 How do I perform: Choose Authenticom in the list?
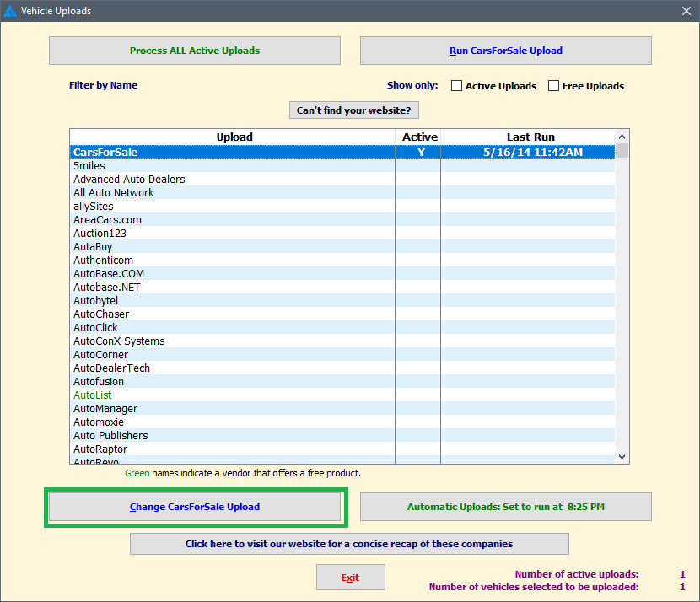(342, 260)
